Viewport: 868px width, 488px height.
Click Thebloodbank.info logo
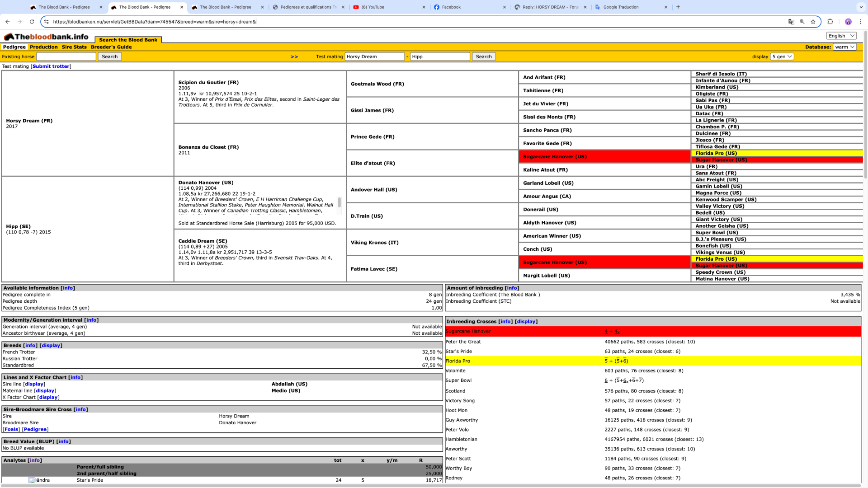(46, 37)
